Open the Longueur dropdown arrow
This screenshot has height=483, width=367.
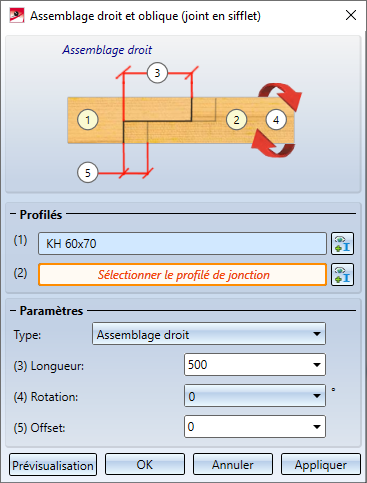317,365
